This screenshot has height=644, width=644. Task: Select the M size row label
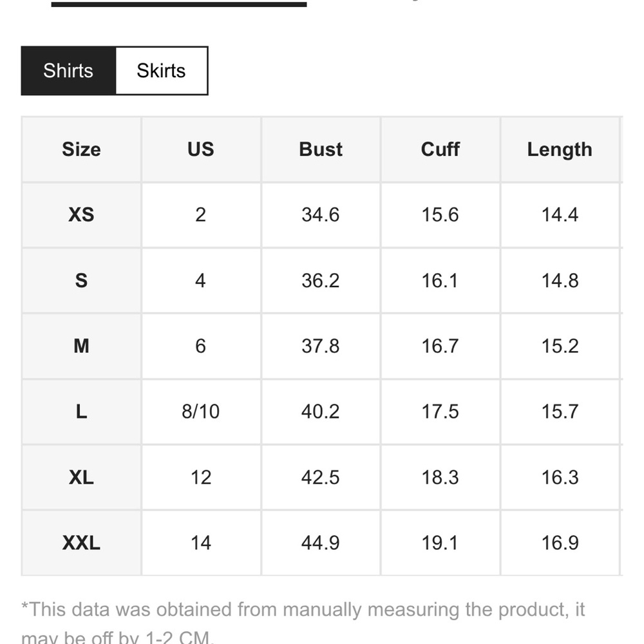[x=81, y=346]
